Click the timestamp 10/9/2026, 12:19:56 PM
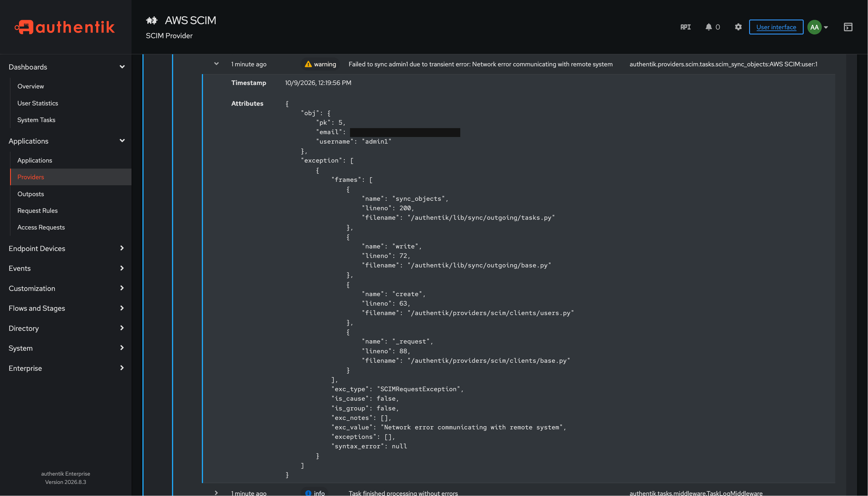Image resolution: width=868 pixels, height=496 pixels. coord(318,83)
